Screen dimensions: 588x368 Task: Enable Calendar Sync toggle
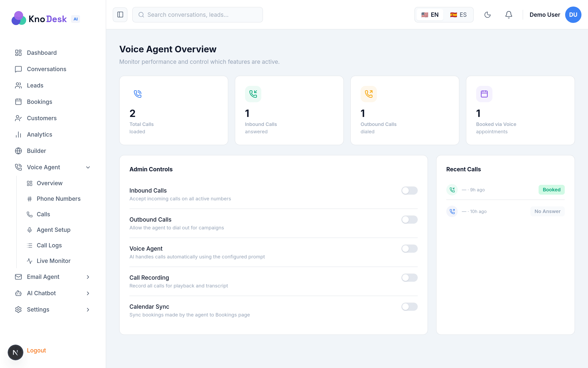tap(409, 307)
